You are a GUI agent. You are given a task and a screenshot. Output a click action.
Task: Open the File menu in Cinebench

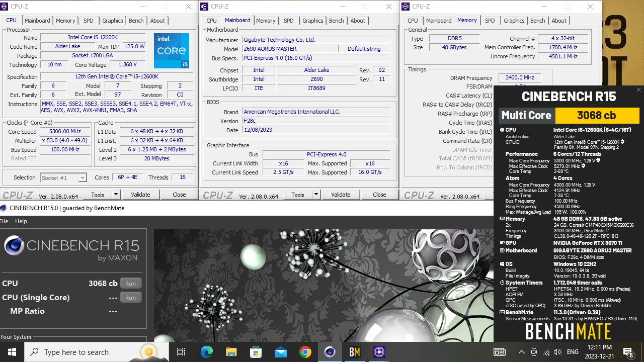[4, 221]
